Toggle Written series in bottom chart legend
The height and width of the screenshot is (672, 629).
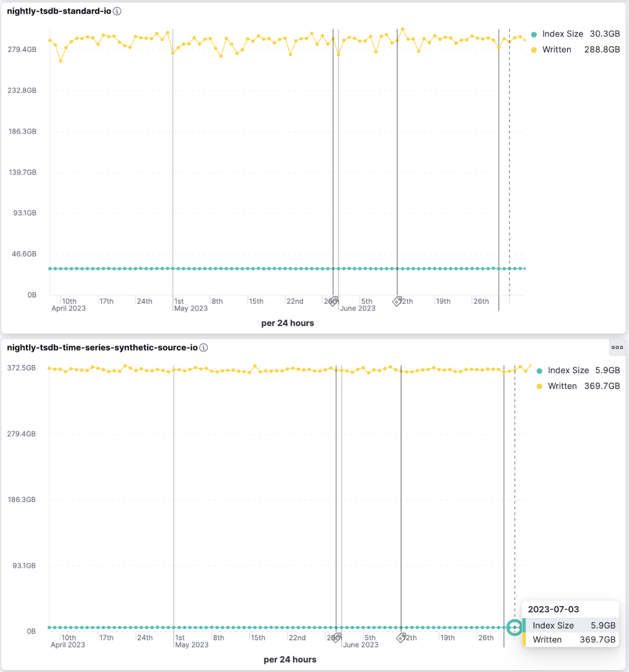pyautogui.click(x=562, y=386)
